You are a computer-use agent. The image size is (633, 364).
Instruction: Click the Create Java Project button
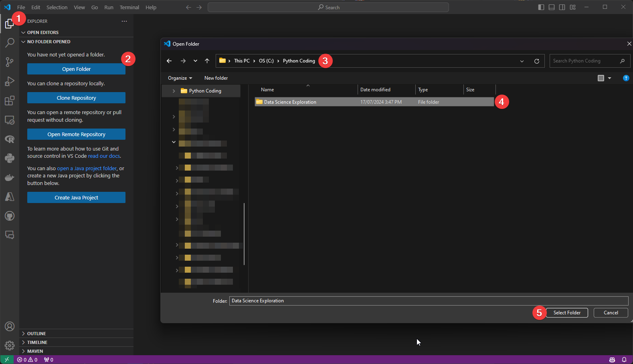pos(76,197)
